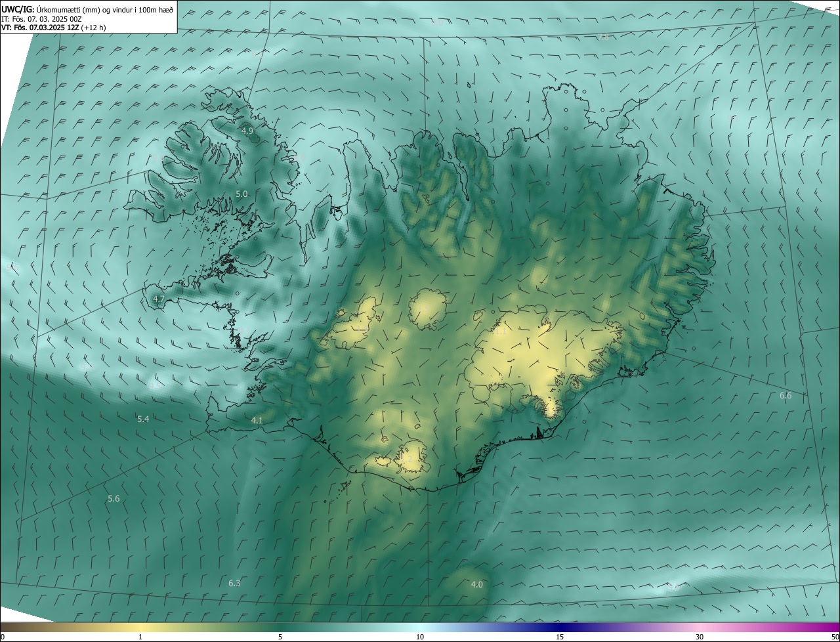Click the 6.6 value label at the east
The width and height of the screenshot is (840, 642).
pyautogui.click(x=786, y=396)
